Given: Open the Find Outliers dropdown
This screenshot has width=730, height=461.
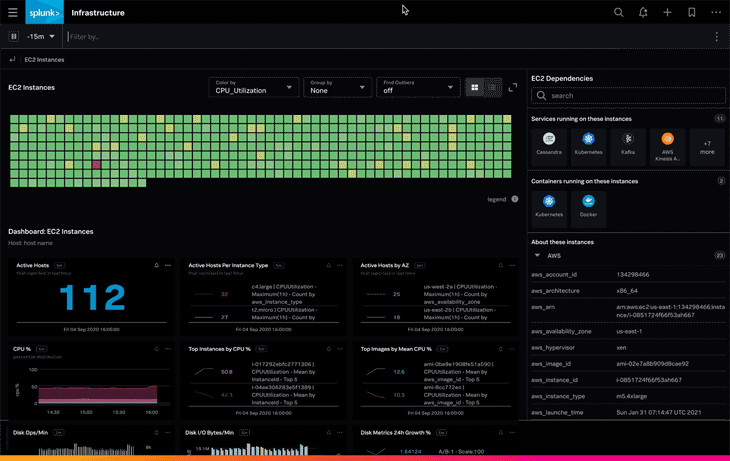Looking at the screenshot, I should (417, 88).
